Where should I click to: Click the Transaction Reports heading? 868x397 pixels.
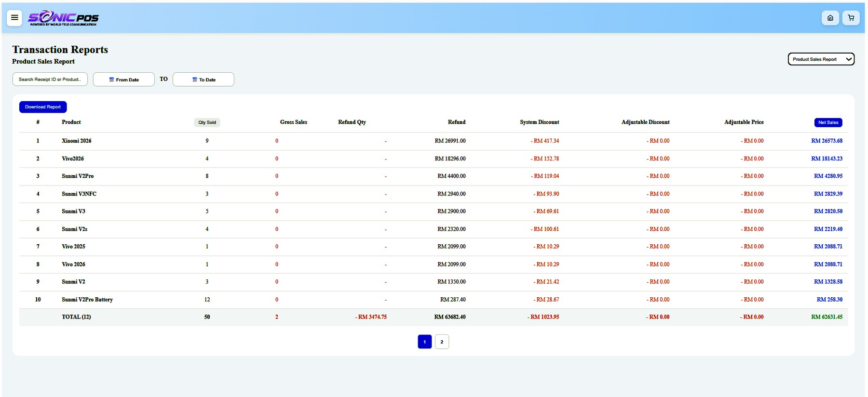point(60,50)
